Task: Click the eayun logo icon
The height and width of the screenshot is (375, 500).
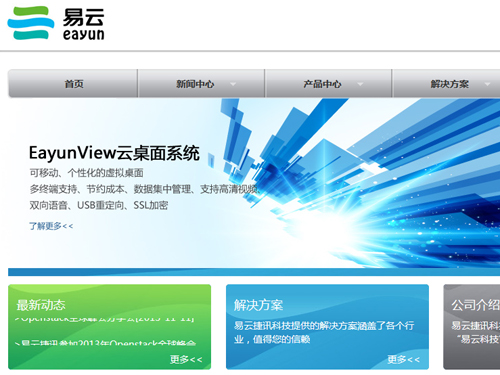Action: pyautogui.click(x=31, y=23)
